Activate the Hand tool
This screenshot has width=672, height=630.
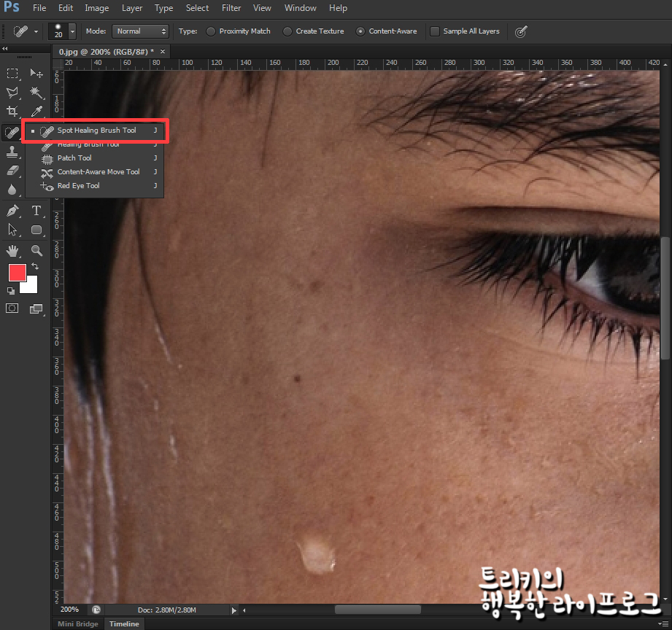pos(12,251)
